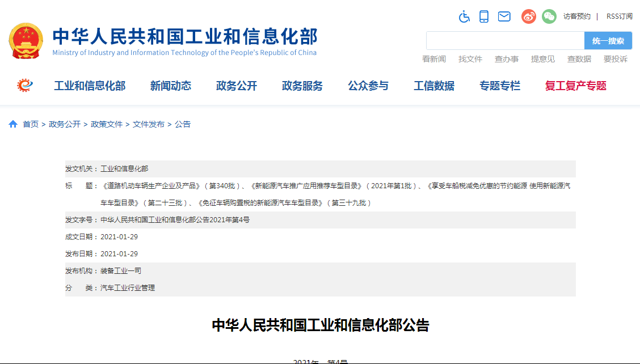Go to 政策文件 in breadcrumb
This screenshot has height=364, width=640.
click(x=107, y=124)
